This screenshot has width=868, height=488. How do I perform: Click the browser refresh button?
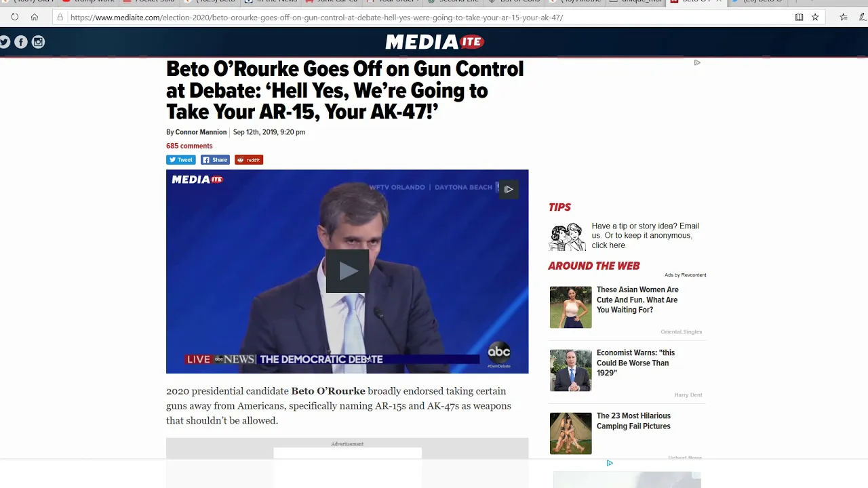tap(14, 17)
